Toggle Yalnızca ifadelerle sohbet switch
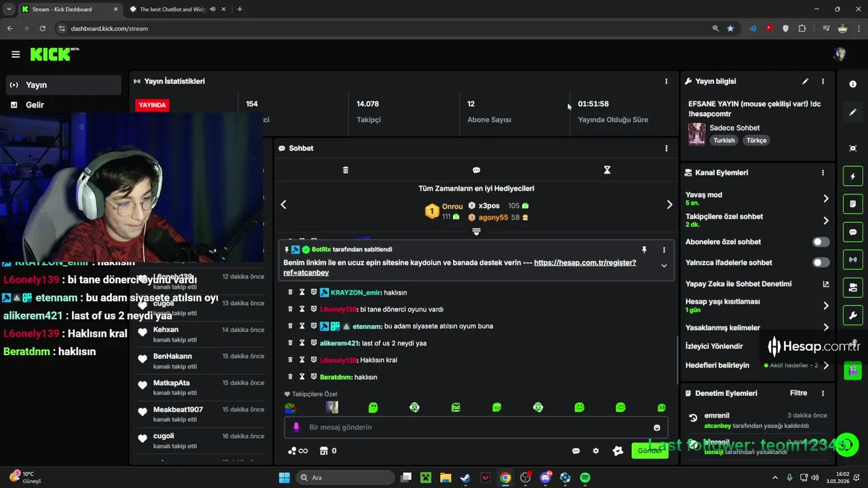 coord(821,262)
